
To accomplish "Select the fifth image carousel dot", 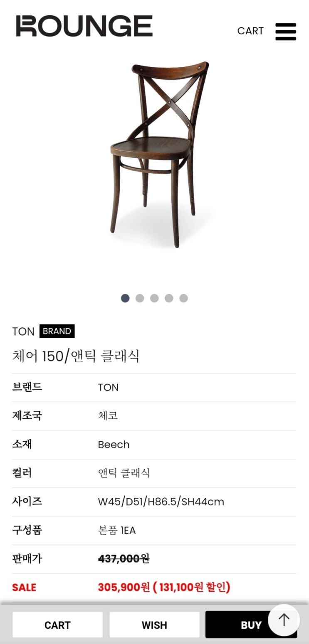I will click(x=183, y=298).
